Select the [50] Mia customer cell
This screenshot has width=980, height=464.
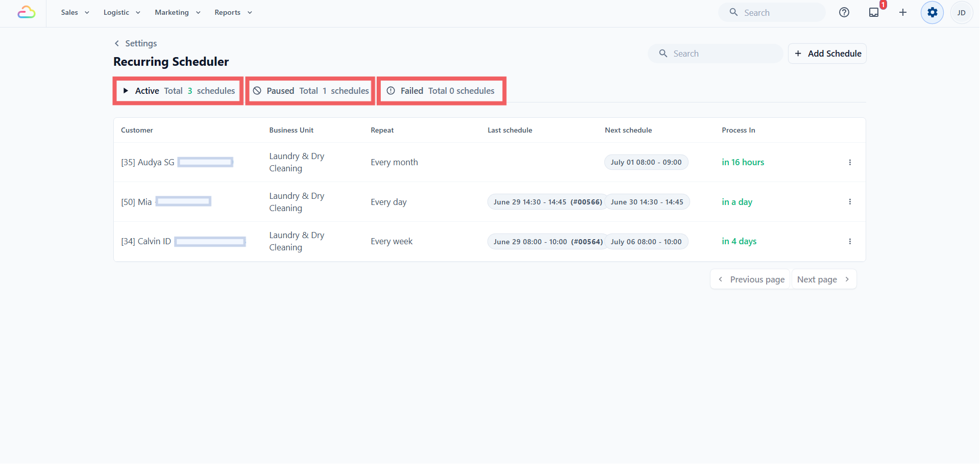click(166, 202)
